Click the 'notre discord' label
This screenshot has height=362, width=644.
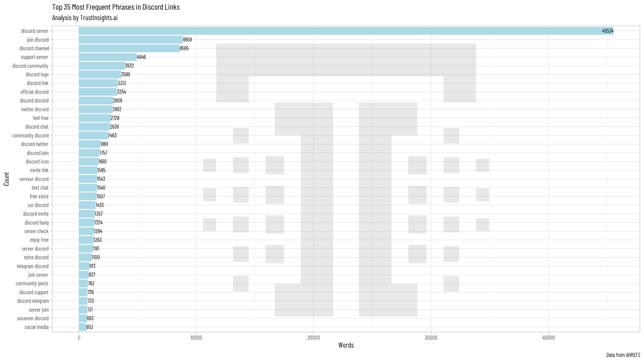36,257
